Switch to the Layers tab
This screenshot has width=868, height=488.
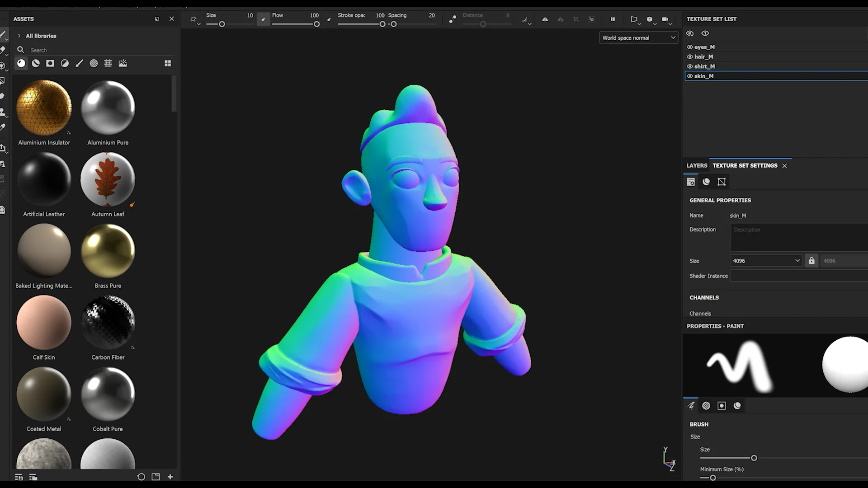coord(696,165)
